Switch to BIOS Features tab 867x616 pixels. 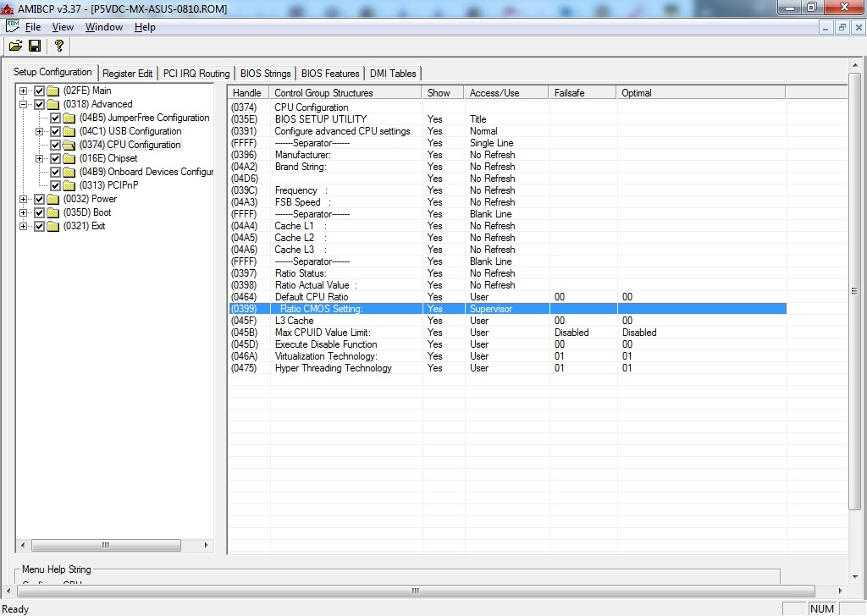pyautogui.click(x=330, y=74)
